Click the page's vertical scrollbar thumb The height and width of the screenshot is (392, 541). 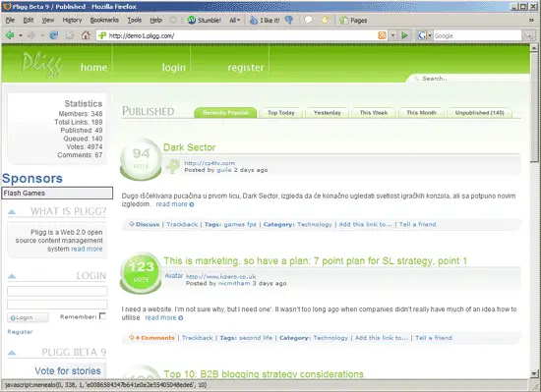[x=534, y=106]
